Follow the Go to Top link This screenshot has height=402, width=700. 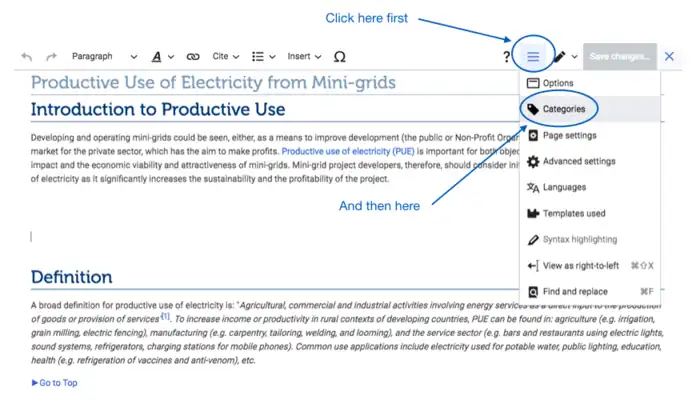tap(58, 383)
